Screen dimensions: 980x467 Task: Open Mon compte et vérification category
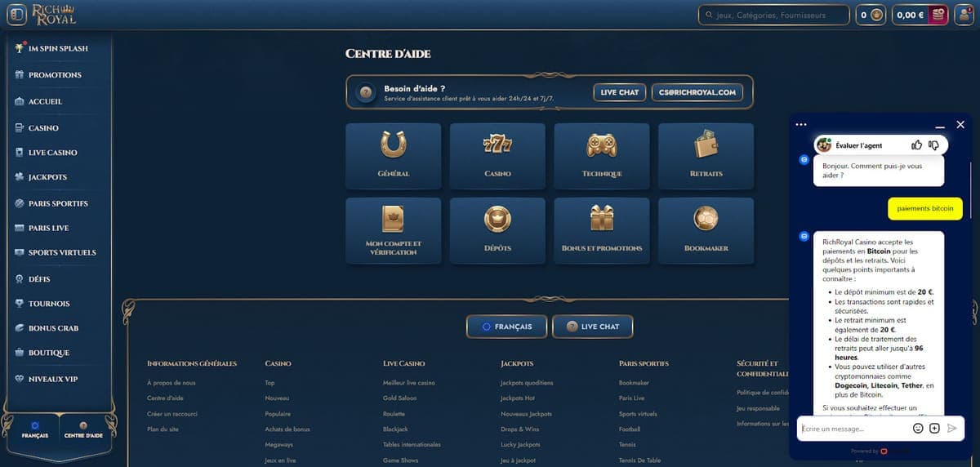tap(394, 231)
